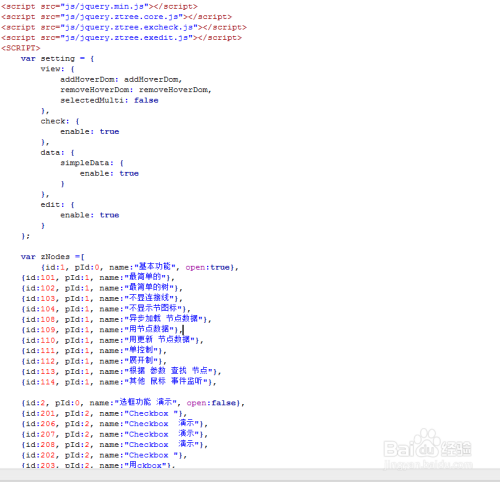
Task: Click the removeHoverDom: removeHoverDom line
Action: click(136, 90)
